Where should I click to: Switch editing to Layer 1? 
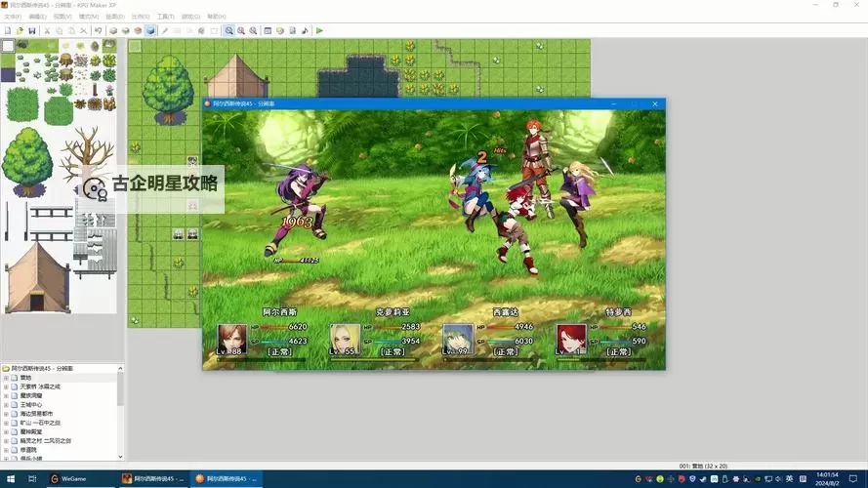coord(113,31)
